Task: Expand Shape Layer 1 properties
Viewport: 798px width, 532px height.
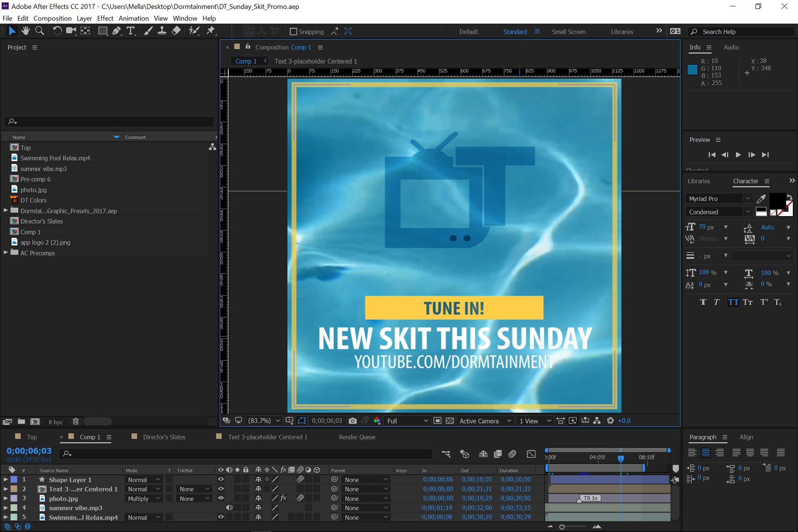Action: tap(6, 479)
